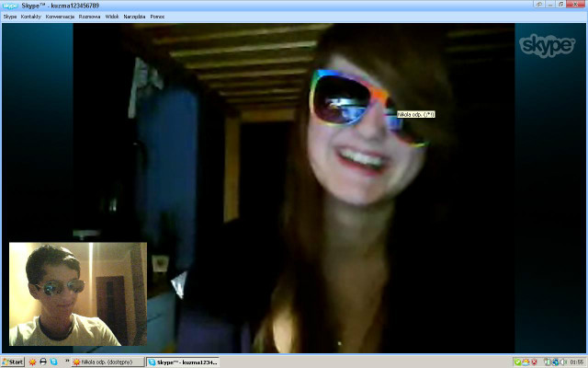Open the Kontakty menu
Screen dimensions: 588x368
31,17
